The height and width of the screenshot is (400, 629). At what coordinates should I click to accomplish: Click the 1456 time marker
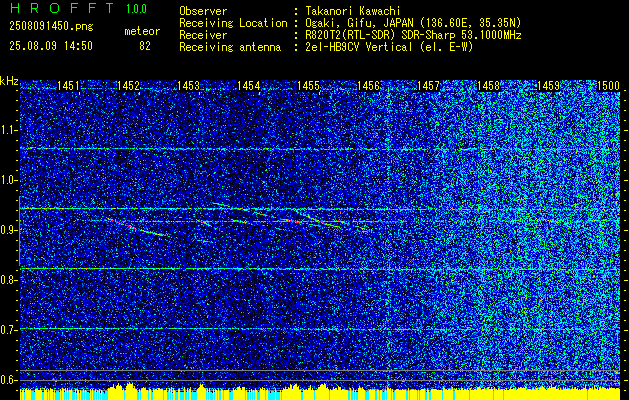[x=369, y=85]
